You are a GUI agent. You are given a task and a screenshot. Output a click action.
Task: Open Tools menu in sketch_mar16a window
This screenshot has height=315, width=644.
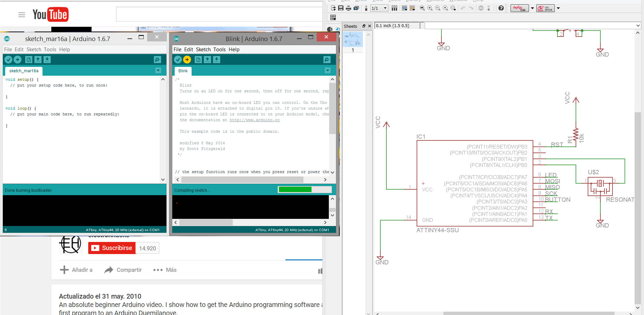[x=50, y=50]
